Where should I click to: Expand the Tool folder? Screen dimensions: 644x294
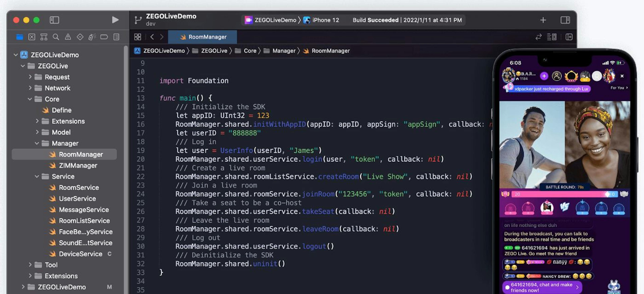[31, 265]
